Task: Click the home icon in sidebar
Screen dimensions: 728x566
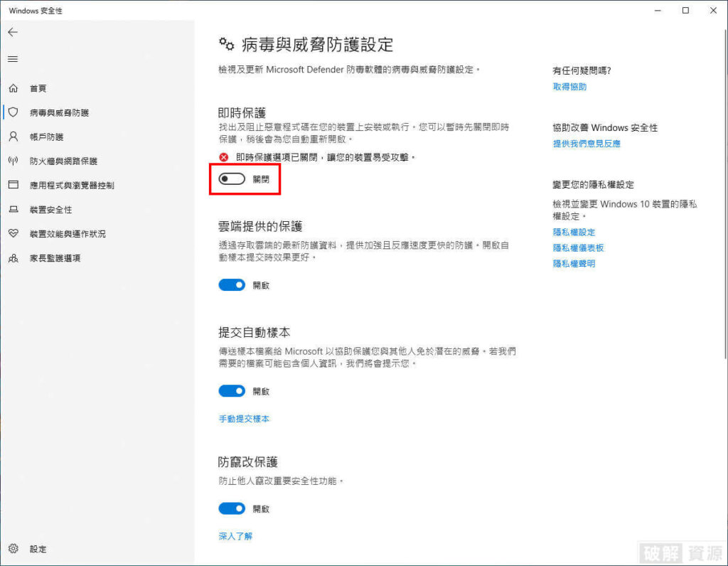Action: pos(14,87)
